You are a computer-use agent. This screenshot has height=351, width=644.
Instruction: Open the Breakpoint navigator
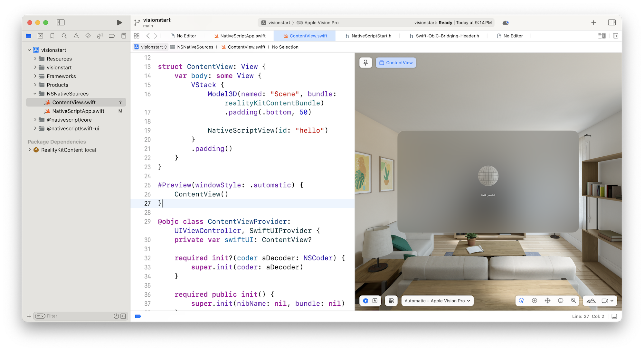tap(111, 36)
